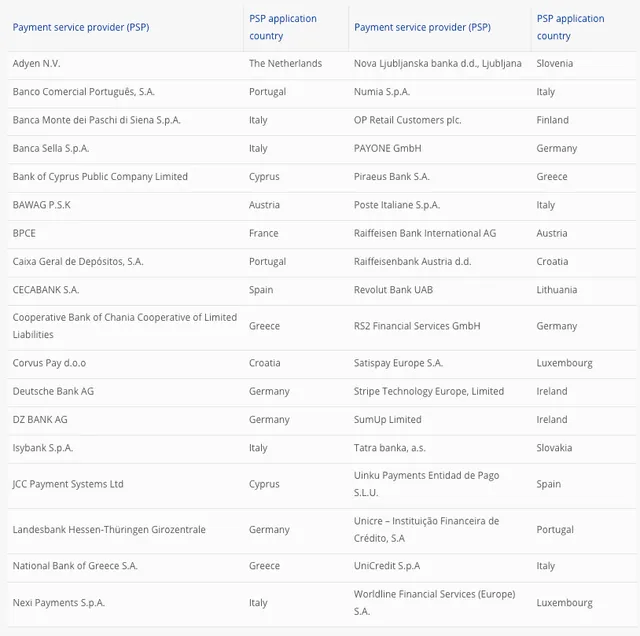Select the Satispay Europe S.A. entry
The width and height of the screenshot is (640, 636).
tap(398, 363)
